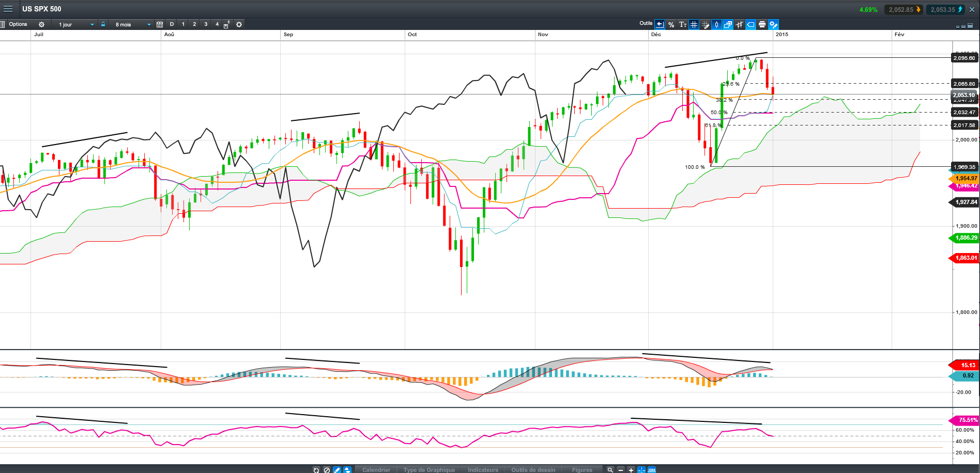Viewport: 980px width, 473px height.
Task: Toggle the blue padlock period lock
Action: pyautogui.click(x=103, y=24)
